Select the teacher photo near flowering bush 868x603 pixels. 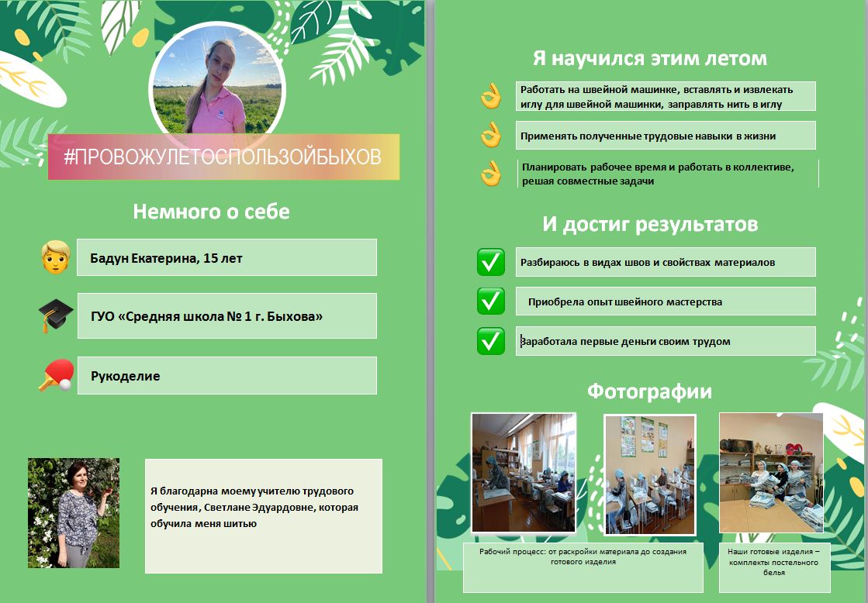[x=74, y=512]
